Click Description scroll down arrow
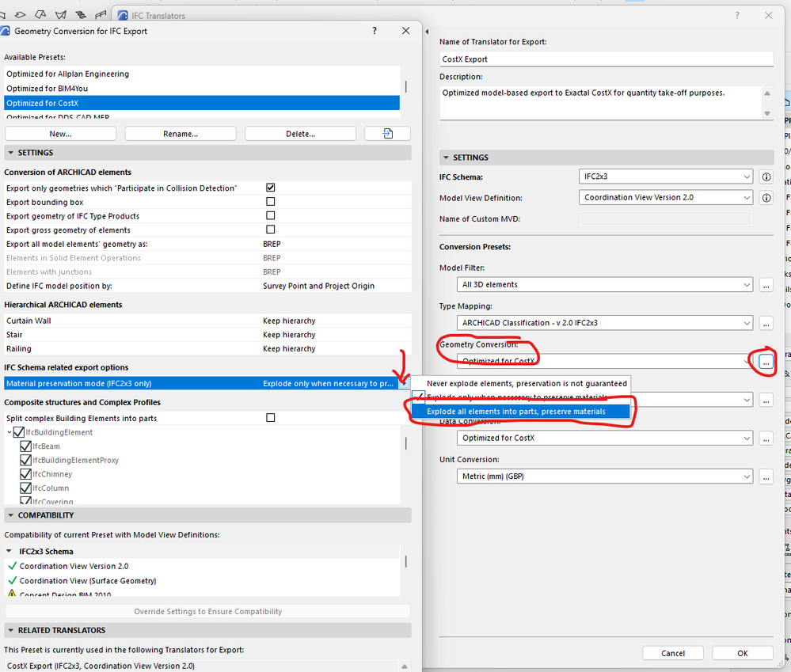Screen dimensions: 791x672 point(767,113)
